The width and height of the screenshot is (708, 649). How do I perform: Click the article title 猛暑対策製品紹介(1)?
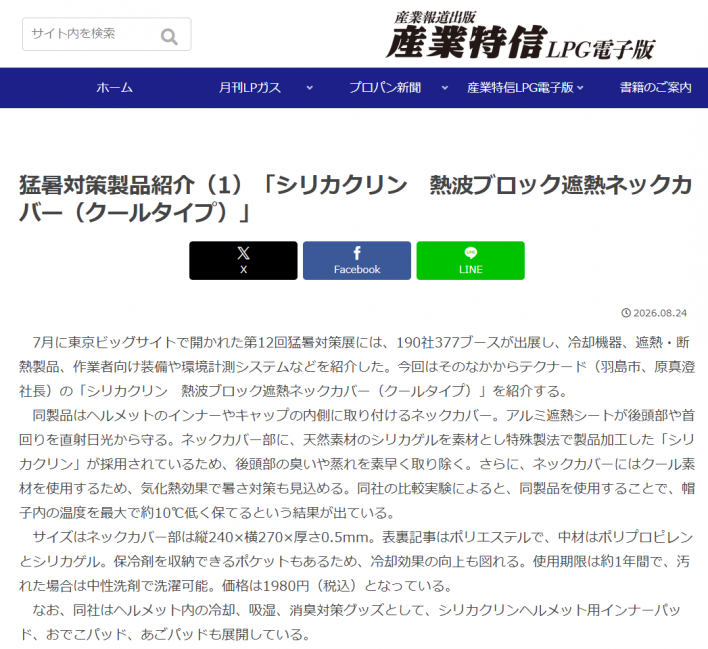(x=356, y=198)
